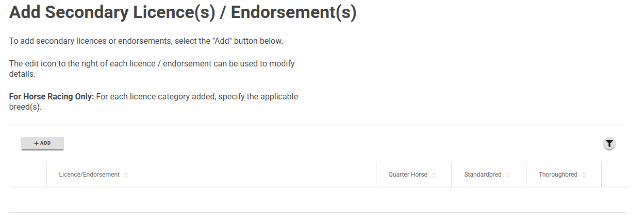This screenshot has height=224, width=644.
Task: Click the empty first column header cell
Action: pos(28,175)
